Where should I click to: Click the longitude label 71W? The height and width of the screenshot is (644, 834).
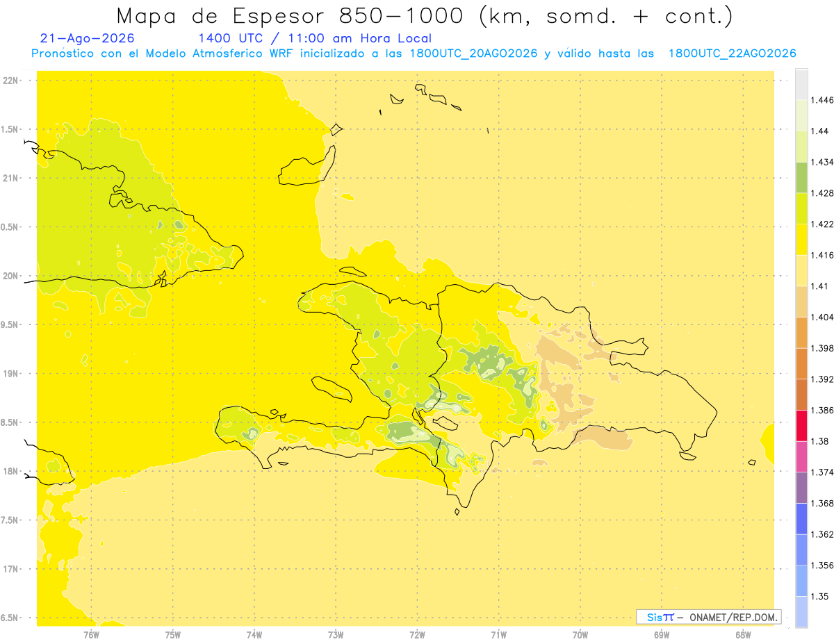pyautogui.click(x=498, y=635)
